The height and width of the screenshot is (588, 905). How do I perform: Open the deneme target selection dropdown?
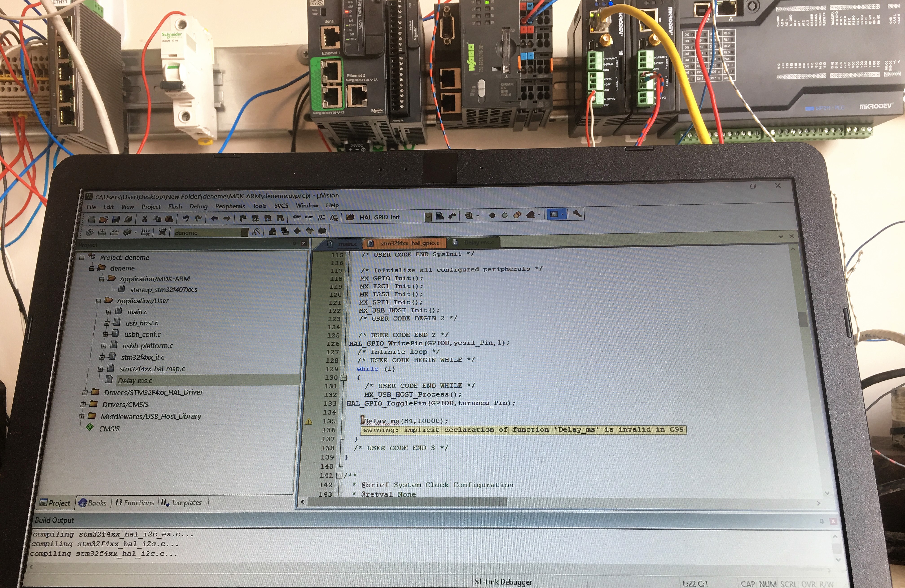[x=244, y=232]
